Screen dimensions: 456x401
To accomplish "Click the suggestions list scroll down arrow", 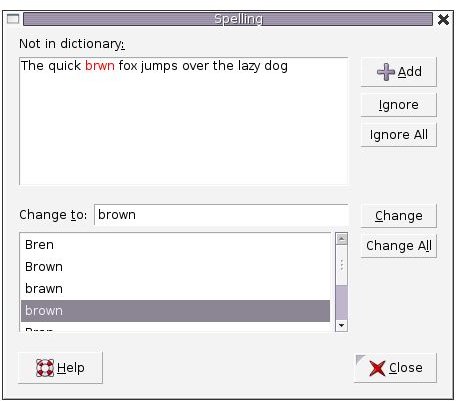I will tap(341, 325).
